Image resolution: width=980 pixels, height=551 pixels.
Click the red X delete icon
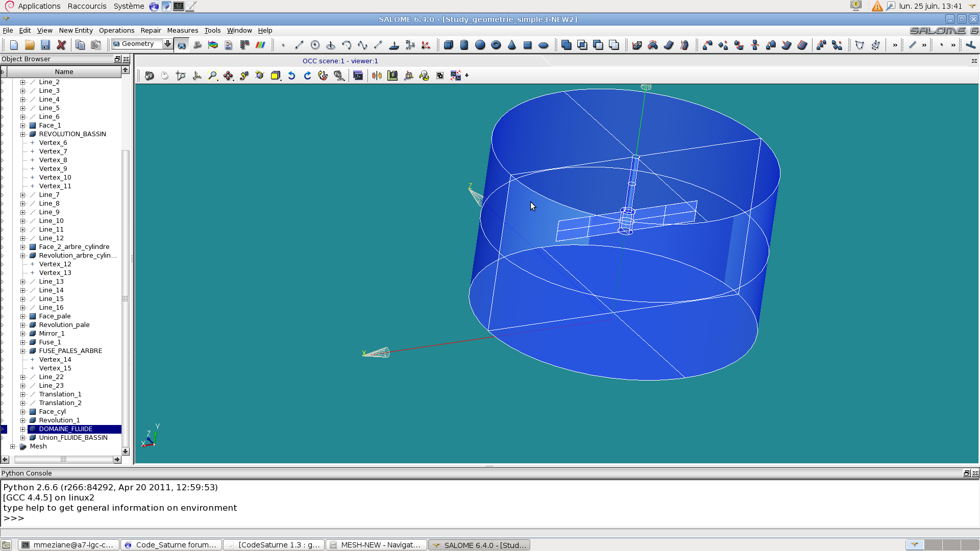tap(61, 45)
